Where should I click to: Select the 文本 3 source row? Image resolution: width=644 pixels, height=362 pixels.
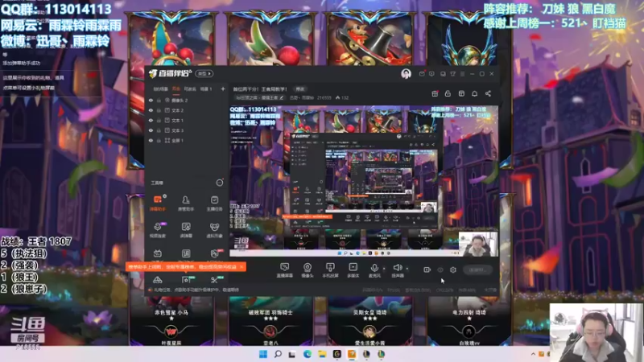click(187, 130)
